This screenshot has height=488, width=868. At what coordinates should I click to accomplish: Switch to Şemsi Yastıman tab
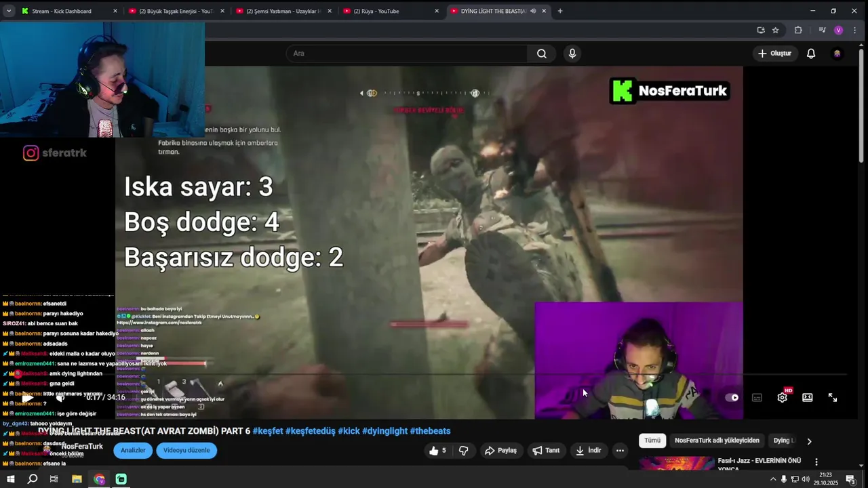(x=283, y=11)
